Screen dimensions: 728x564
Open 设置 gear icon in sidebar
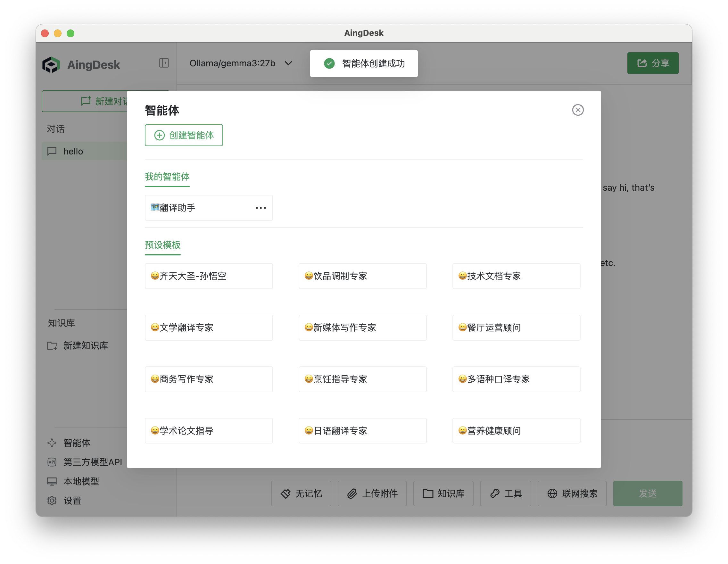52,501
